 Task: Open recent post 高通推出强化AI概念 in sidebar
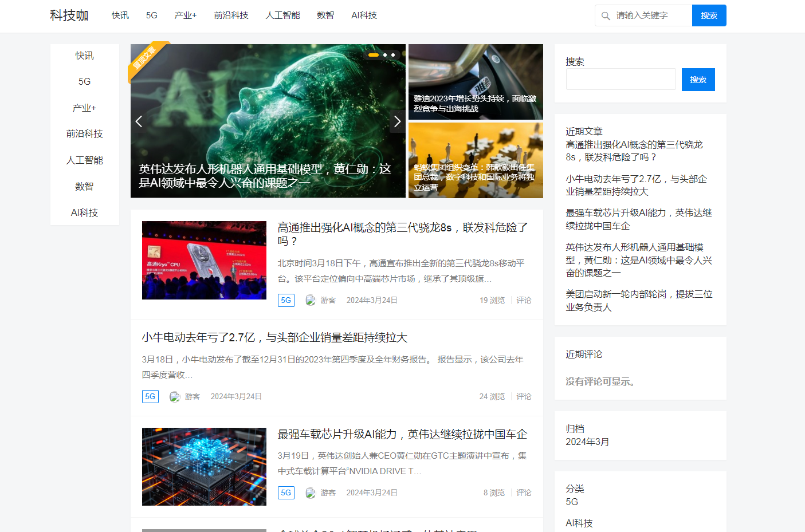pos(634,151)
